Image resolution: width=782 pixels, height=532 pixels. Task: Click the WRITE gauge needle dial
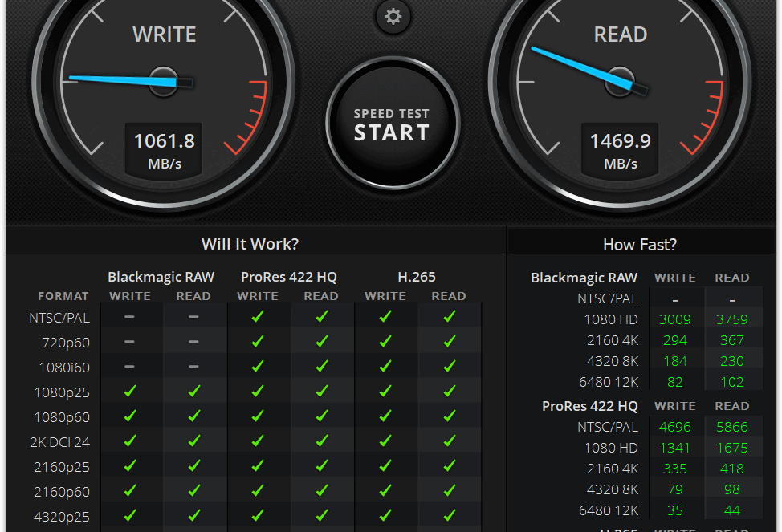(x=164, y=80)
